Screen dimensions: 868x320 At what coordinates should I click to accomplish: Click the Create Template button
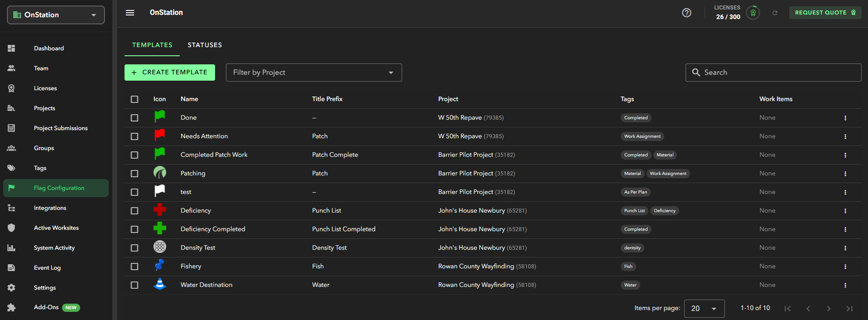170,73
